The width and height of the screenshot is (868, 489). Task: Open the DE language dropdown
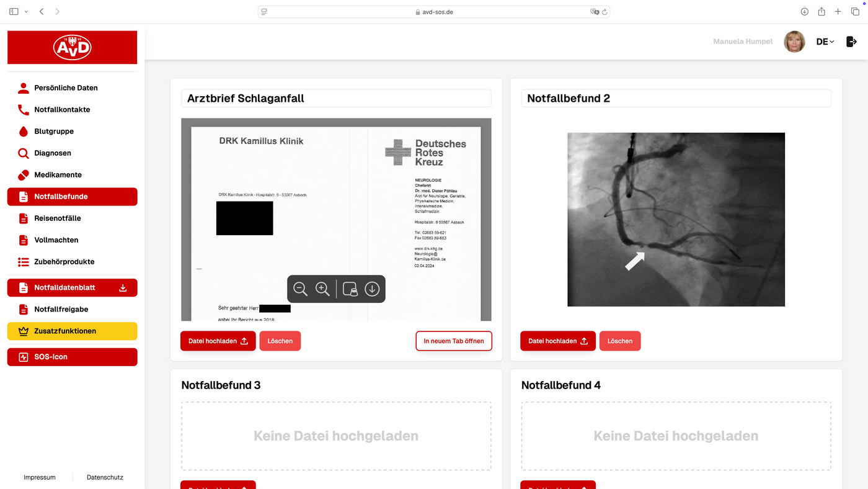pos(825,42)
